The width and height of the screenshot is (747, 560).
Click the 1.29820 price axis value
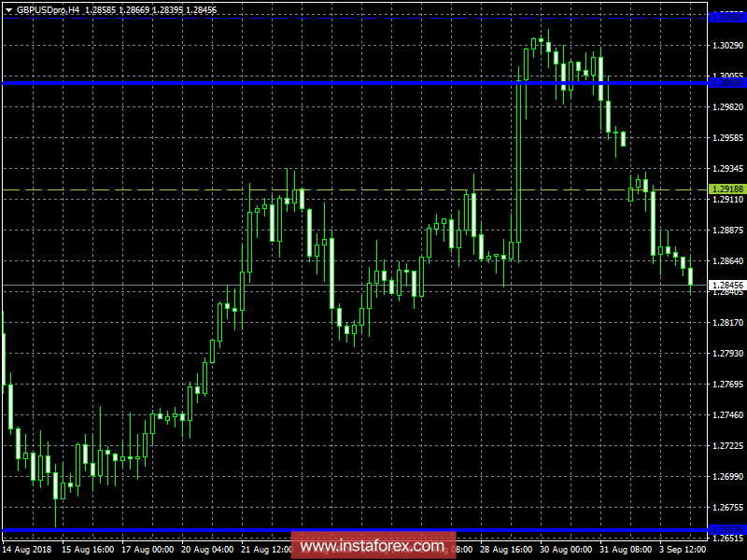coord(728,106)
